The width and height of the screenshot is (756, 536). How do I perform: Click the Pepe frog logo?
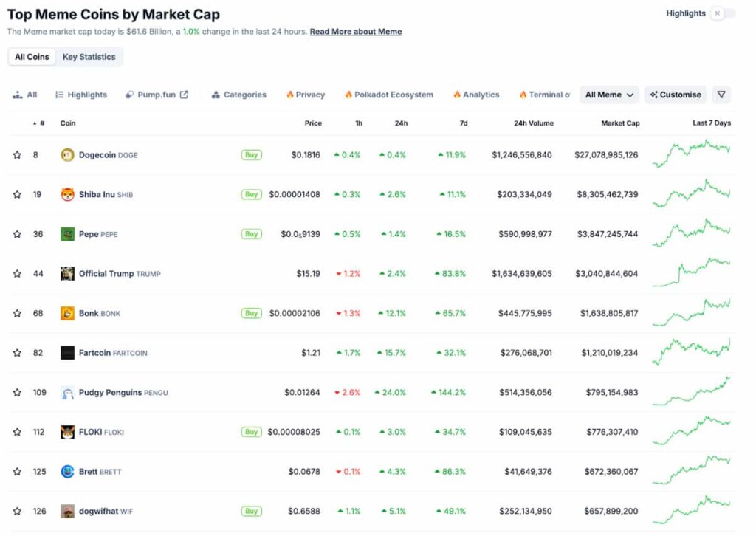(67, 234)
